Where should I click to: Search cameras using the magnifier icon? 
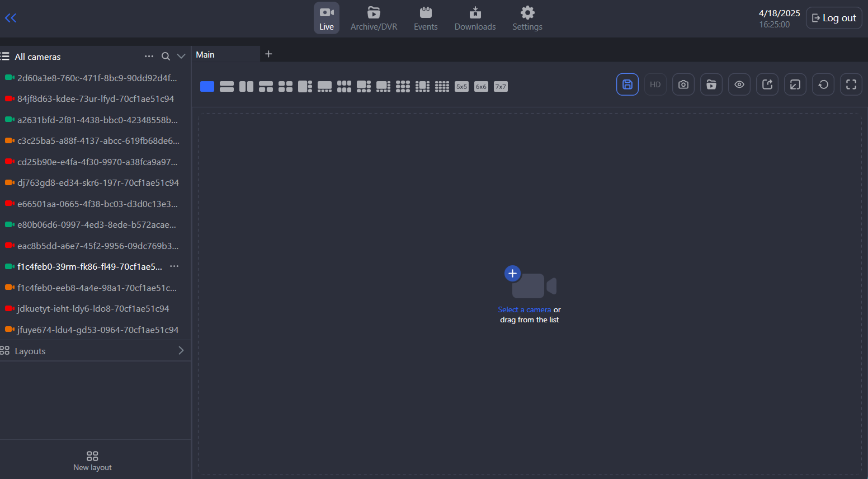pos(166,57)
